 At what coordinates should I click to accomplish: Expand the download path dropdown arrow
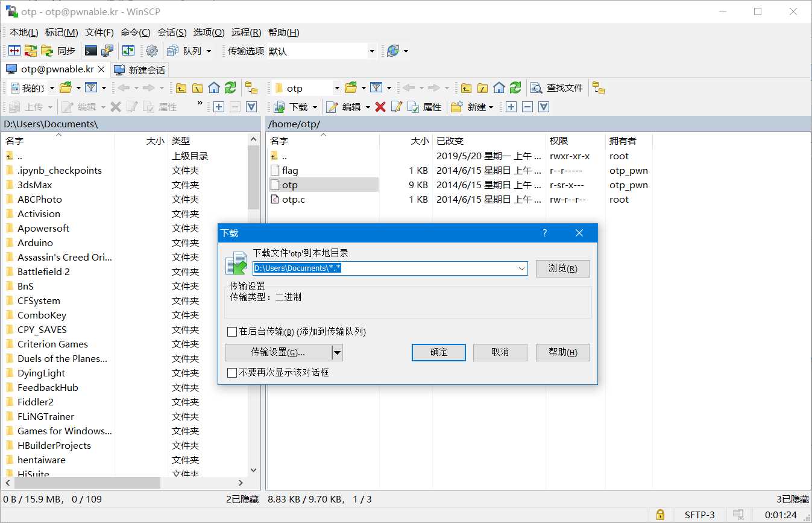pos(522,268)
